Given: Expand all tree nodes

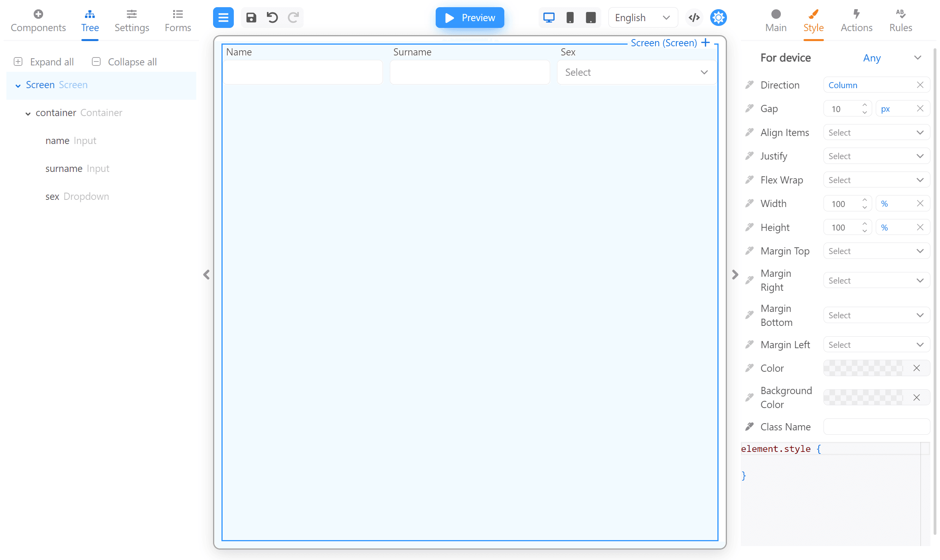Looking at the screenshot, I should (x=43, y=61).
